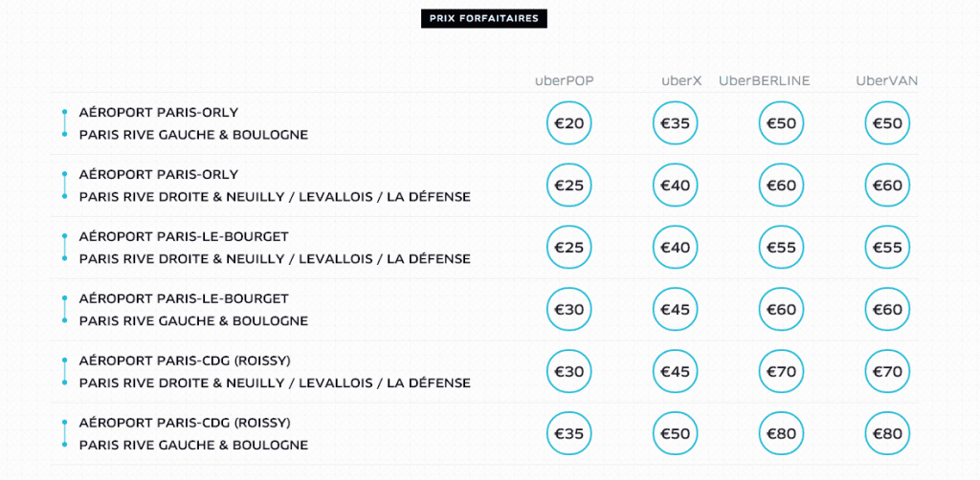
Task: Select the uberX column header
Action: 681,80
